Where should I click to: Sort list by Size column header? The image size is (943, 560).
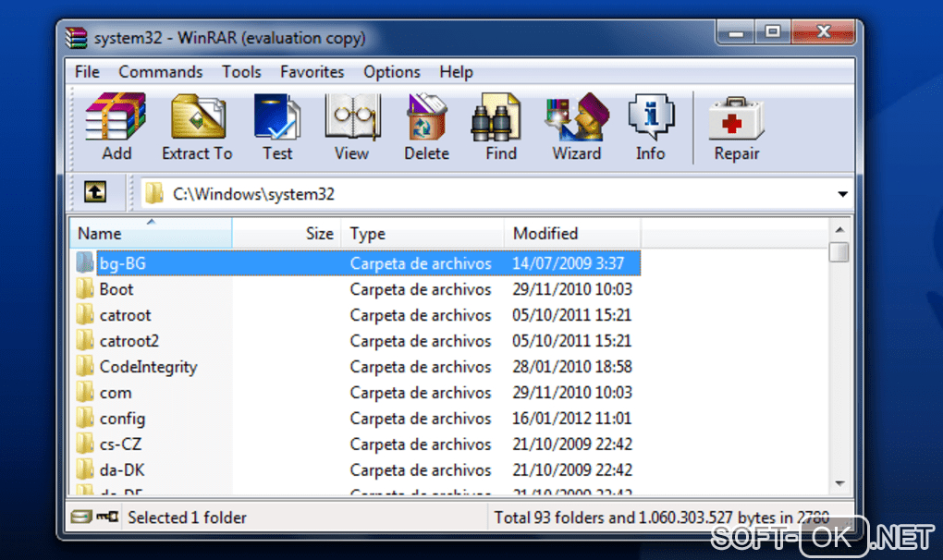click(287, 233)
